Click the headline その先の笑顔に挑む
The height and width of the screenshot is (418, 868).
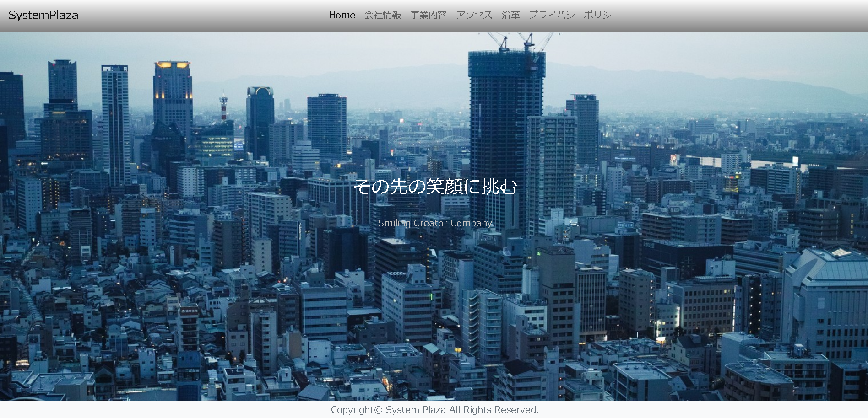(x=435, y=187)
